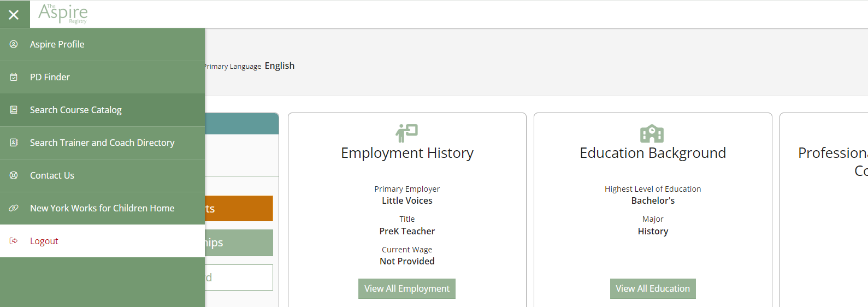This screenshot has width=868, height=307.
Task: Click the Logout arrow icon
Action: point(14,241)
